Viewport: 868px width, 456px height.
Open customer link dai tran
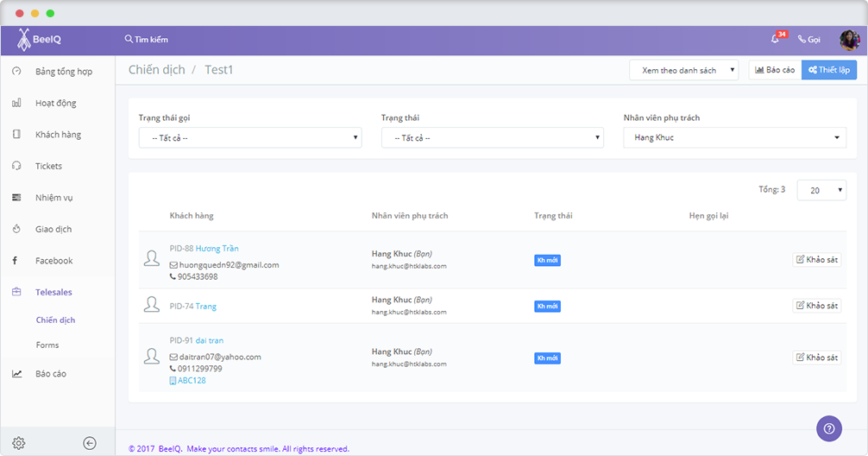[x=210, y=340]
